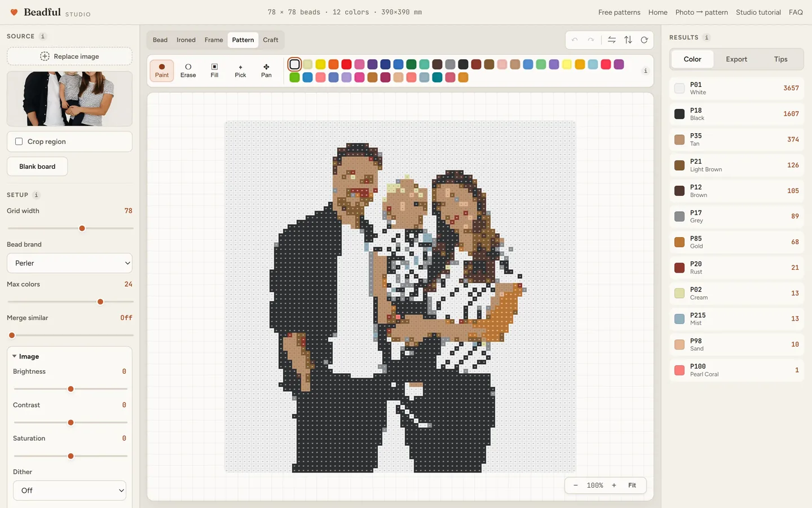The width and height of the screenshot is (812, 508).
Task: Click the Grid width slider handle
Action: click(82, 229)
